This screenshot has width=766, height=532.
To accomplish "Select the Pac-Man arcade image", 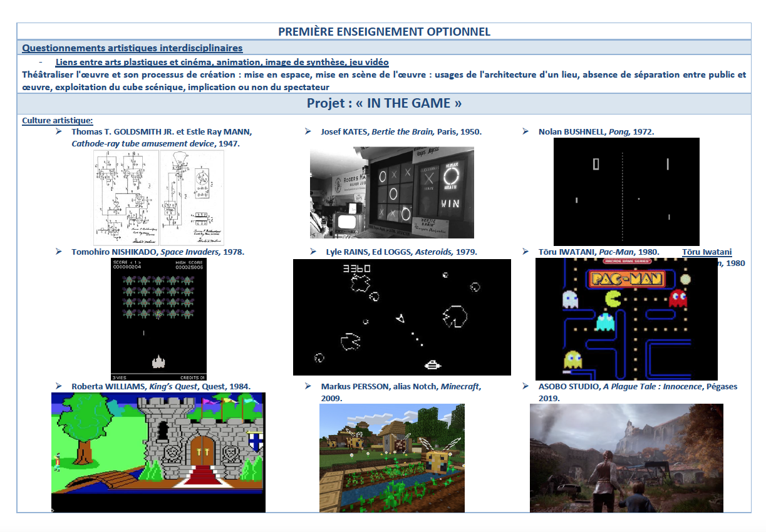I will pos(626,319).
